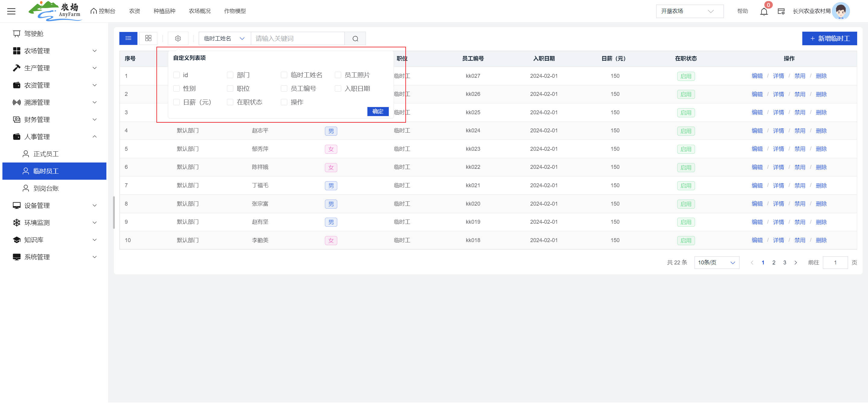Click the column settings gear icon

coord(178,38)
